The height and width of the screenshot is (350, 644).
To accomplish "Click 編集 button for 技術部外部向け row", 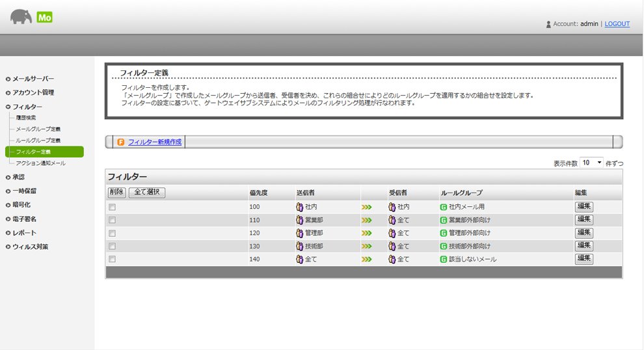I will point(584,246).
